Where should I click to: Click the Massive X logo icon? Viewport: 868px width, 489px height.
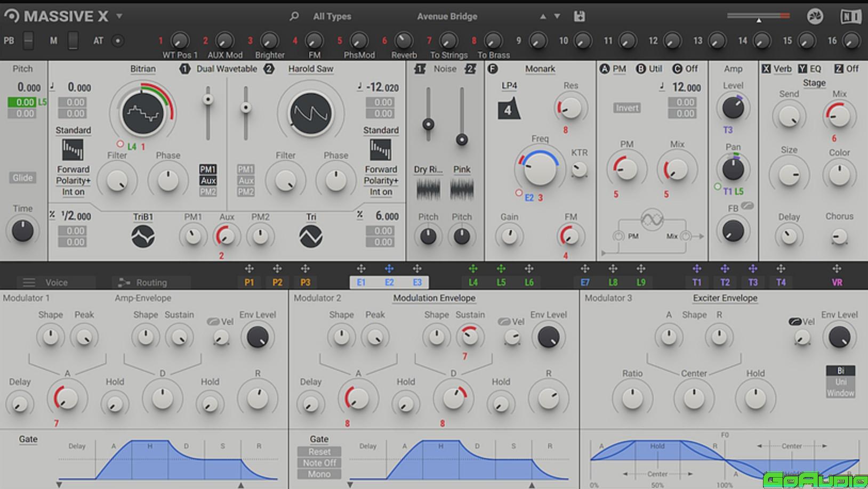click(11, 16)
